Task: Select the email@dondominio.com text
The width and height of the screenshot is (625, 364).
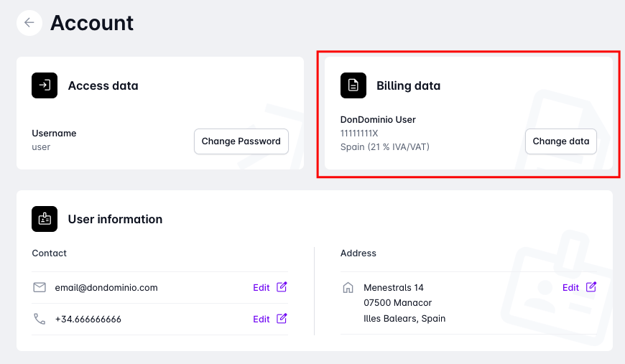Action: 106,288
